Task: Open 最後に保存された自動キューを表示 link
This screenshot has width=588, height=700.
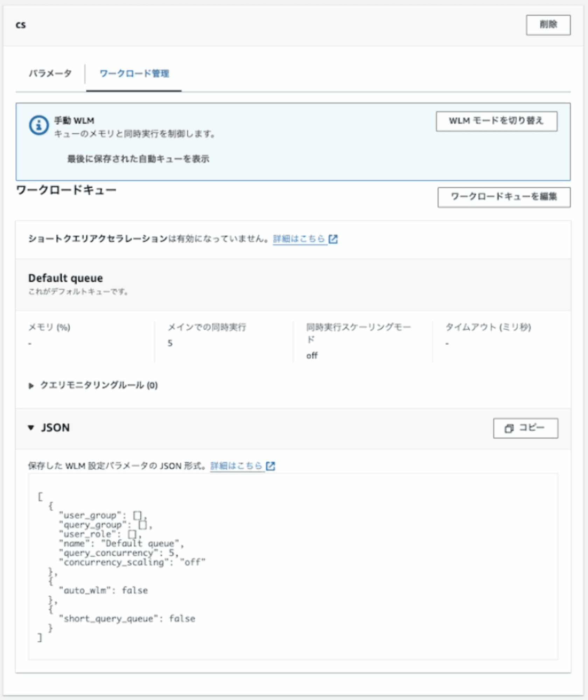Action: tap(138, 159)
